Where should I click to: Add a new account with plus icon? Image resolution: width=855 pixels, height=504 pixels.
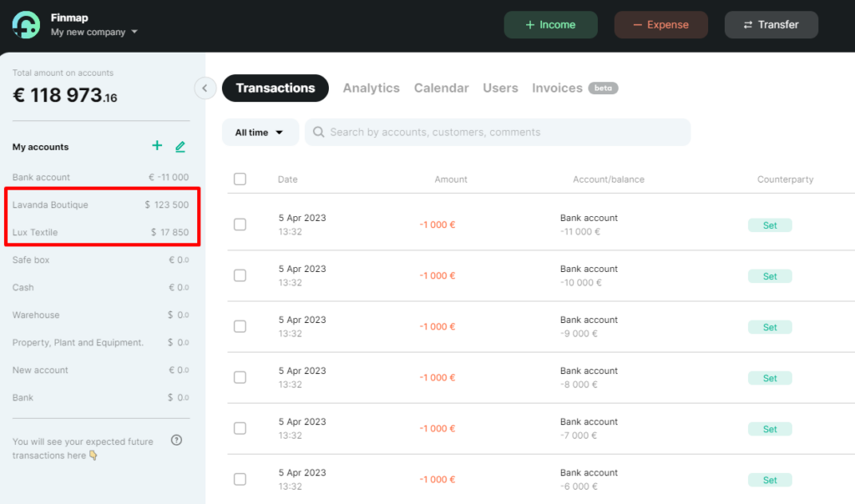click(157, 145)
